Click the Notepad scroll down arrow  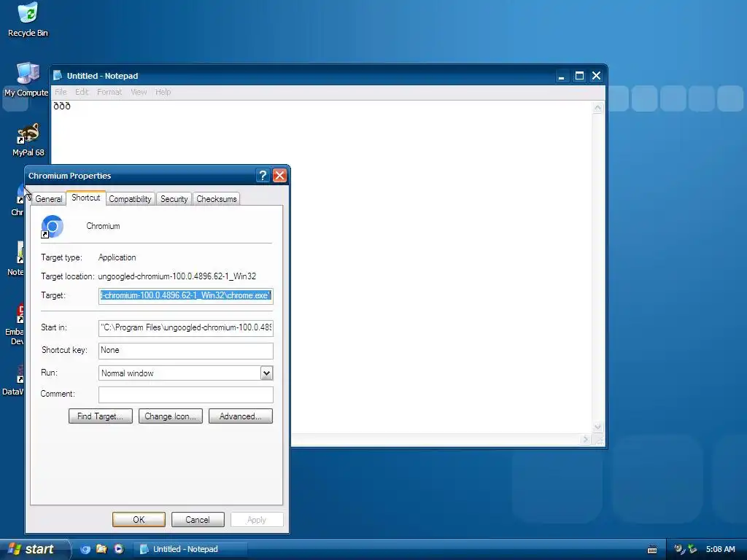tap(598, 427)
